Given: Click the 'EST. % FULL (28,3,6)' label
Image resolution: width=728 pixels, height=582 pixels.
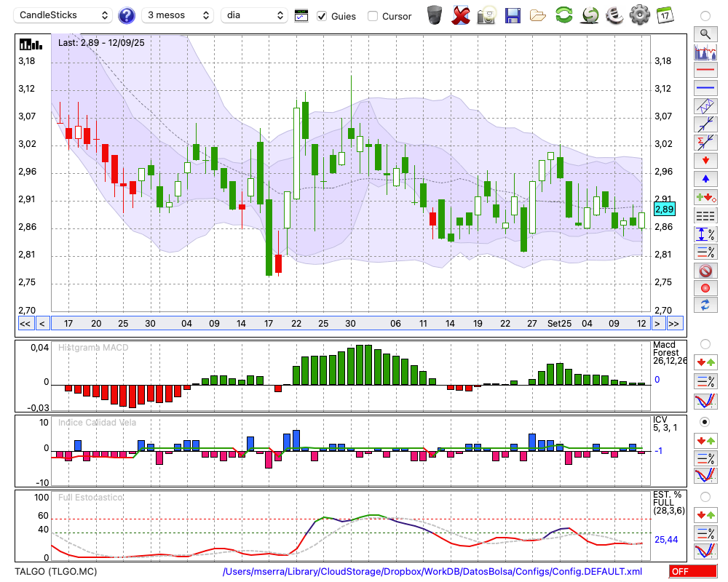Looking at the screenshot, I should (669, 503).
